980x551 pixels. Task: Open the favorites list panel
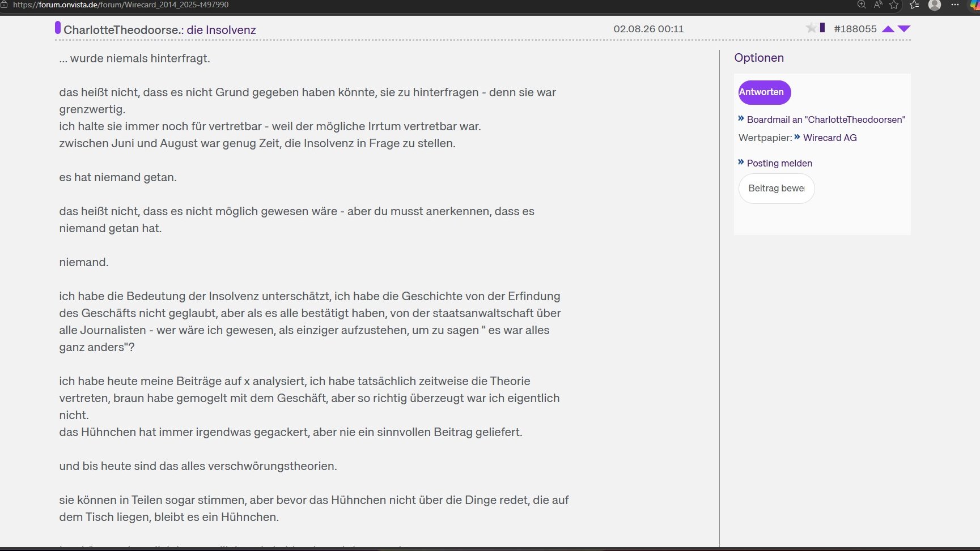[914, 5]
